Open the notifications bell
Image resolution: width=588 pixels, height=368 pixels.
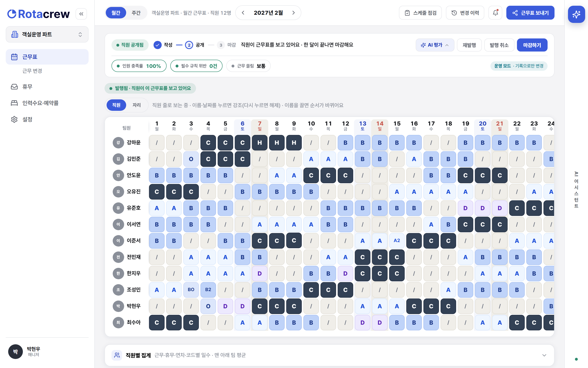coord(495,13)
